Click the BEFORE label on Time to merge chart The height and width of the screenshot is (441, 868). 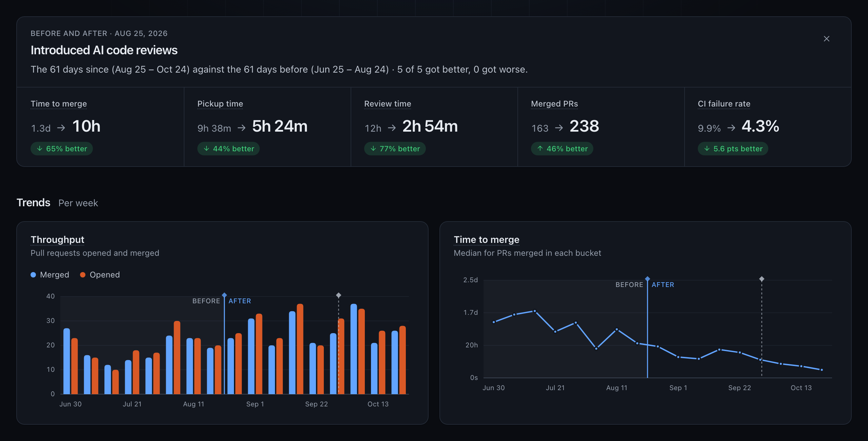click(x=629, y=285)
